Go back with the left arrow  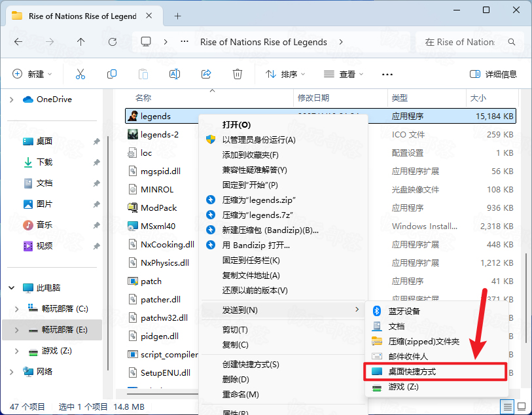[x=18, y=42]
